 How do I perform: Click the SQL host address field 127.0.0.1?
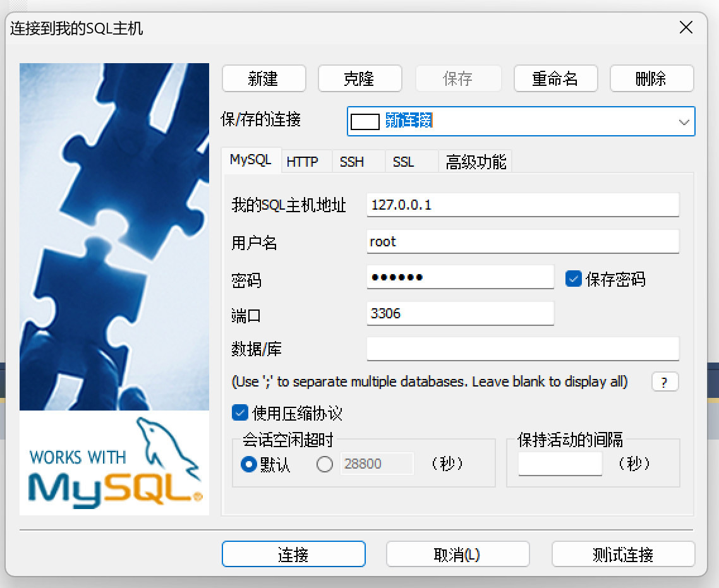[523, 205]
